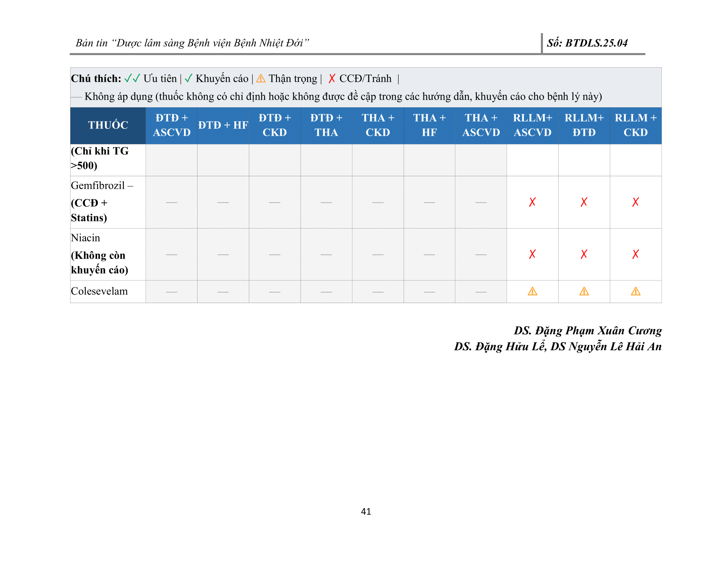728x563 pixels.
Task: Click the Colesevelam row label
Action: point(99,291)
